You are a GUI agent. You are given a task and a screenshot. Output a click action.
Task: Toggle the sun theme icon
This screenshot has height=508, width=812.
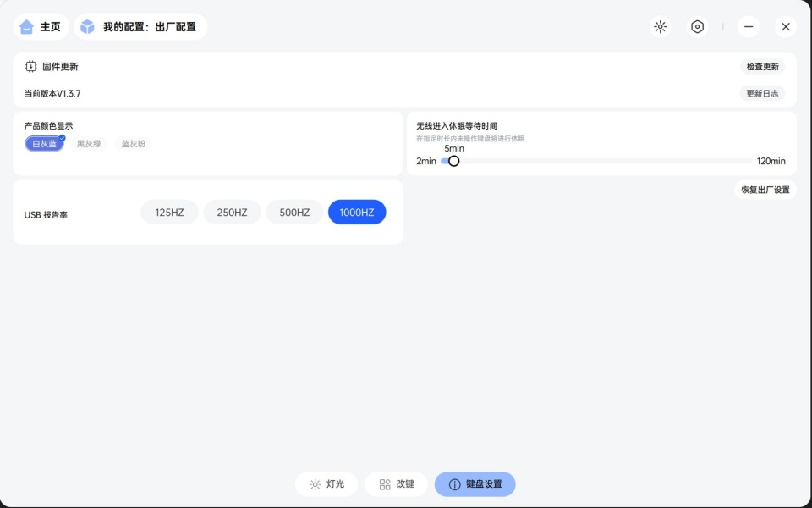click(x=661, y=27)
